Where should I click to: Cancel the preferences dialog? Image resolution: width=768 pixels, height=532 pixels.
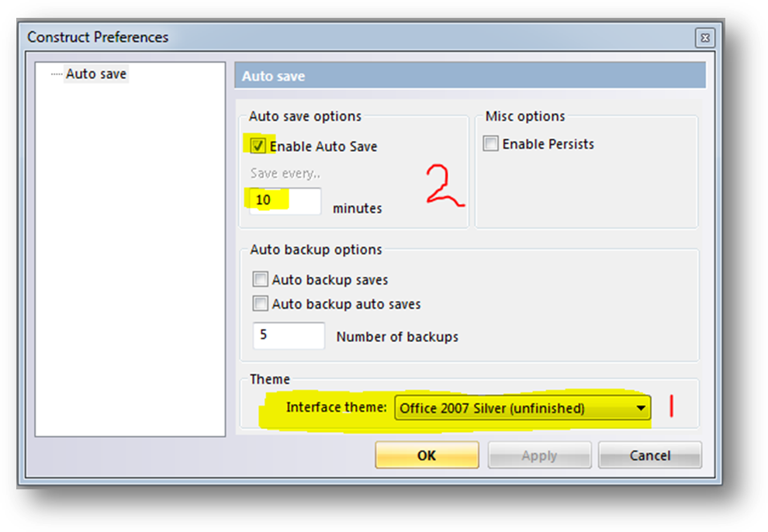tap(650, 455)
